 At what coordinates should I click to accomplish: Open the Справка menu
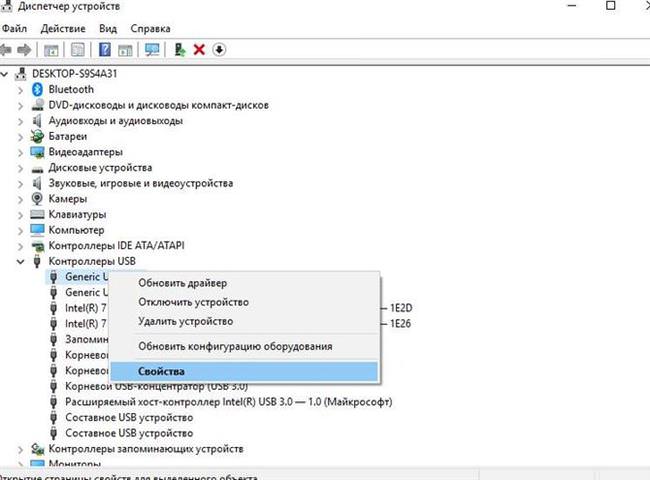pos(150,29)
